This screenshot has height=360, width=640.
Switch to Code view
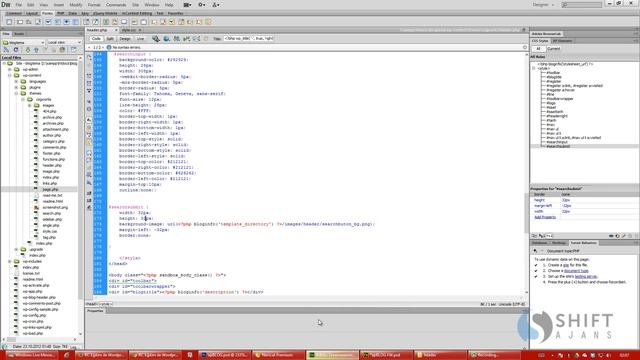tap(96, 39)
